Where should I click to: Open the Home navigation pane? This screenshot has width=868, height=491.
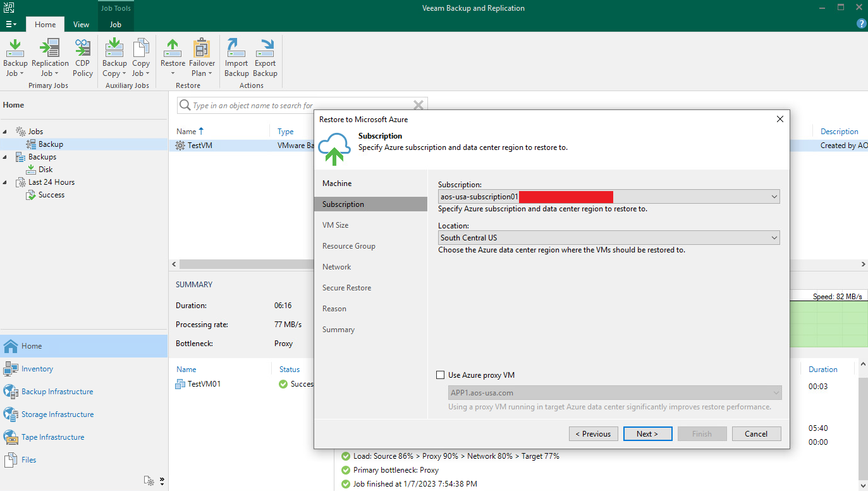pos(84,346)
